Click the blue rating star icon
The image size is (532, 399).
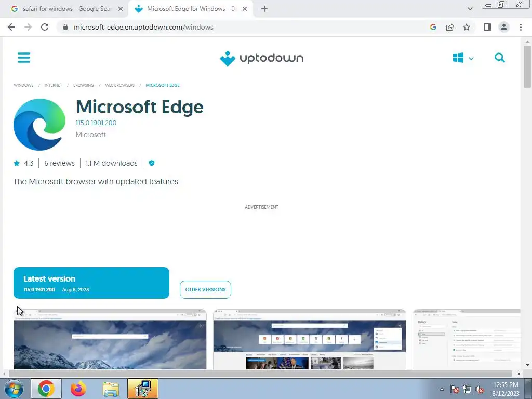pyautogui.click(x=17, y=163)
